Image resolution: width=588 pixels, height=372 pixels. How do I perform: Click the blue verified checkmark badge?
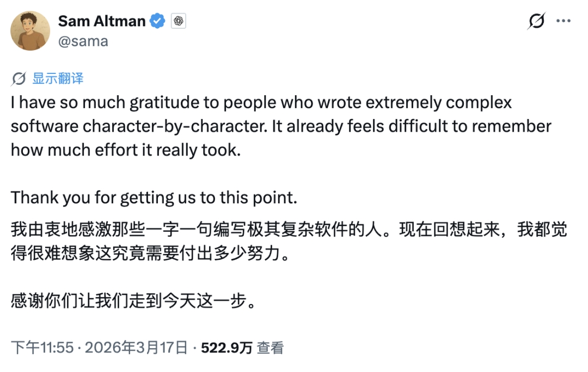[x=158, y=21]
